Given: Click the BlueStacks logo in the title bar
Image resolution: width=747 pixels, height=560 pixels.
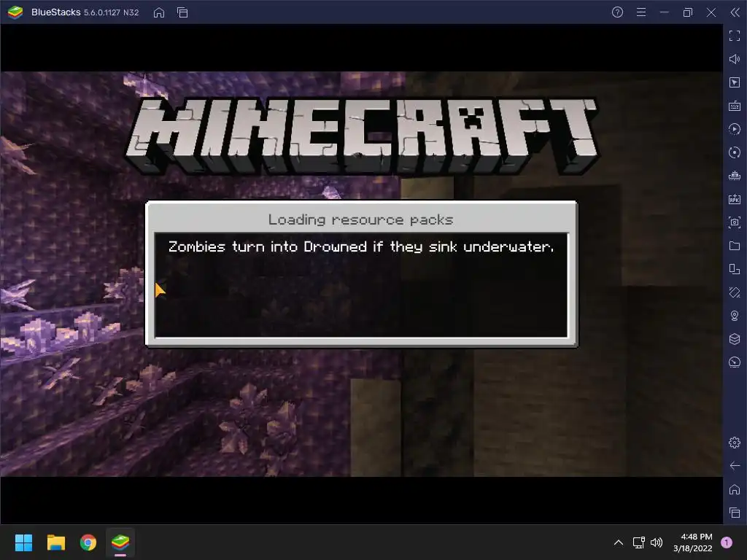Looking at the screenshot, I should [15, 12].
